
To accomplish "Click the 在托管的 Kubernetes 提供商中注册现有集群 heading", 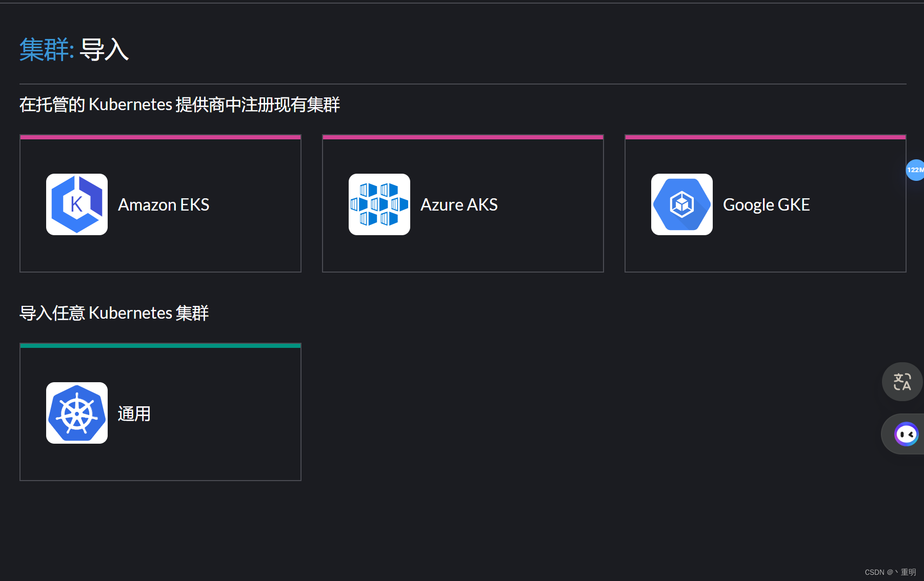I will pos(179,105).
